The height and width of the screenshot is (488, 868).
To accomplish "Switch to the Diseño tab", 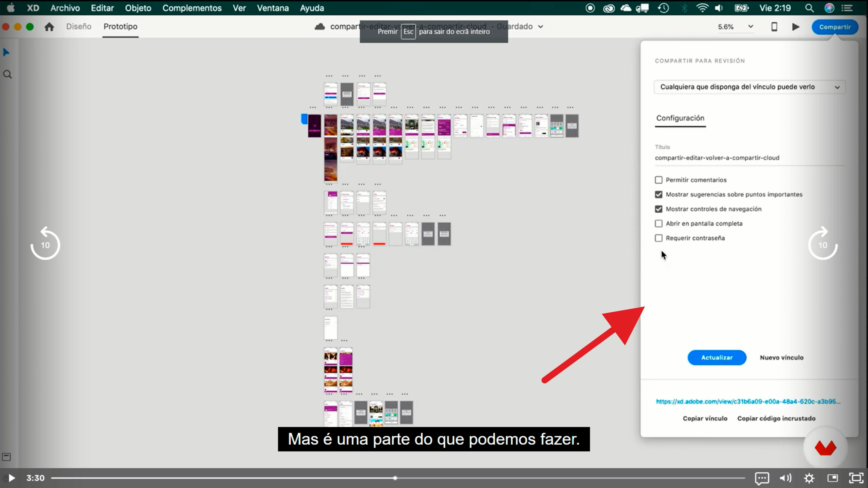I will tap(78, 27).
